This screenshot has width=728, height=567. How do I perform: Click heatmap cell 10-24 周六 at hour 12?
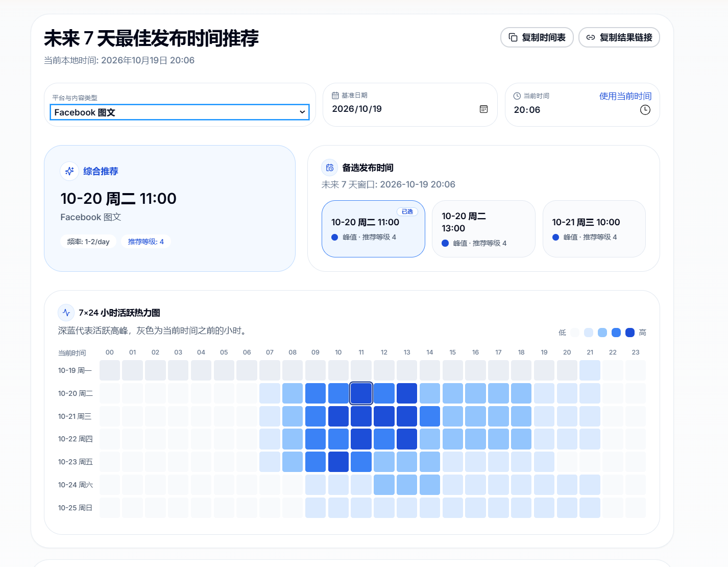384,485
